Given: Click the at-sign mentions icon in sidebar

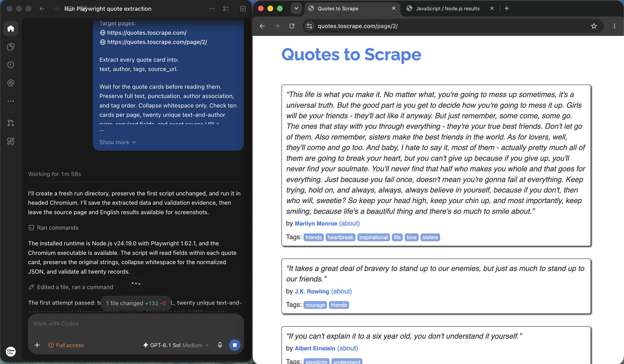Looking at the screenshot, I should [11, 83].
